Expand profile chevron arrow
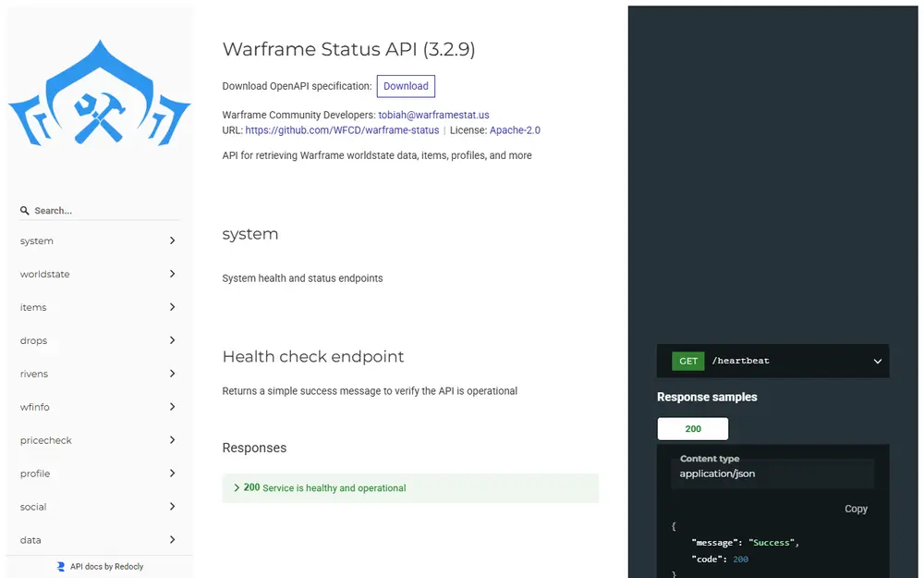 [x=172, y=473]
